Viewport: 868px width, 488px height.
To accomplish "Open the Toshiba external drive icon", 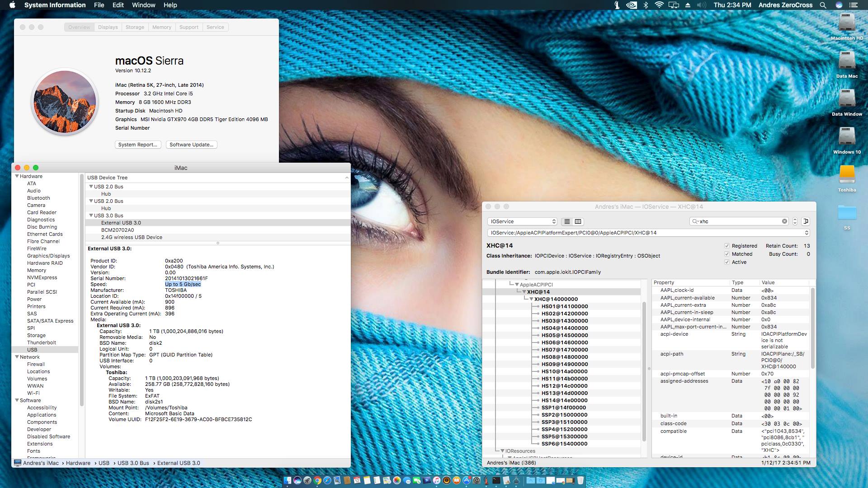I will pos(847,175).
